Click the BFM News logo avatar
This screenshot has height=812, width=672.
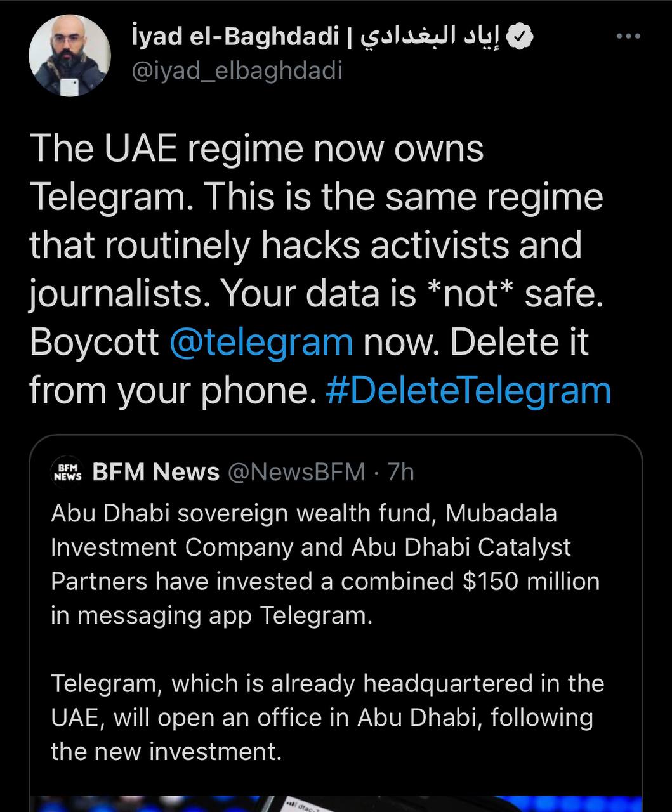pos(66,472)
